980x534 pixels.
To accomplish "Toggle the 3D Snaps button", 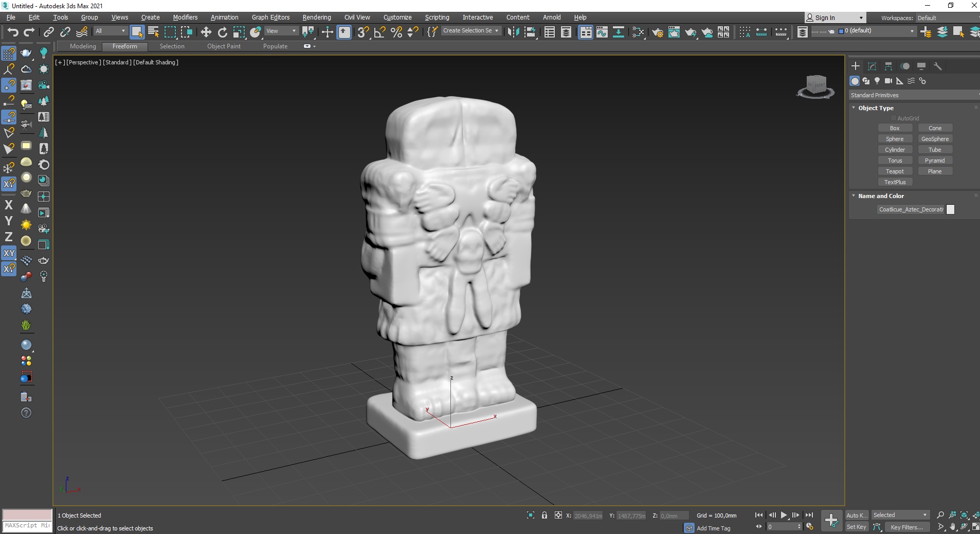I will pos(363,32).
